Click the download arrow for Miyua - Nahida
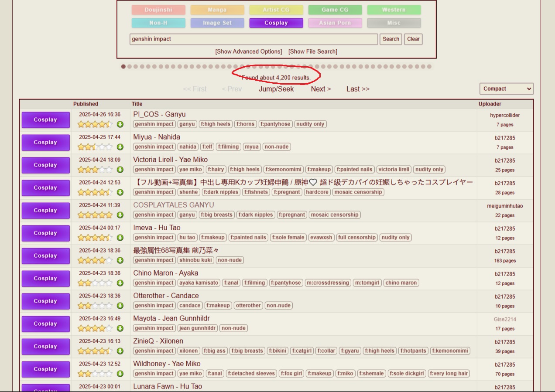Image resolution: width=555 pixels, height=392 pixels. click(120, 147)
